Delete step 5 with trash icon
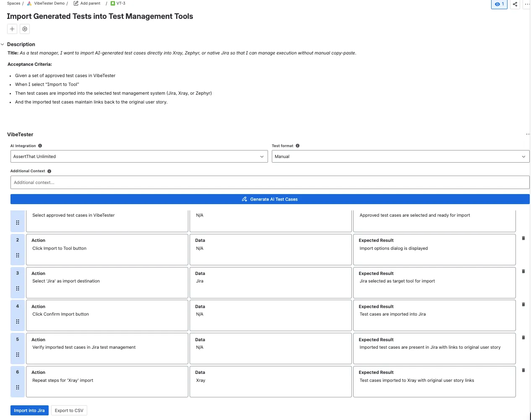 click(x=523, y=337)
